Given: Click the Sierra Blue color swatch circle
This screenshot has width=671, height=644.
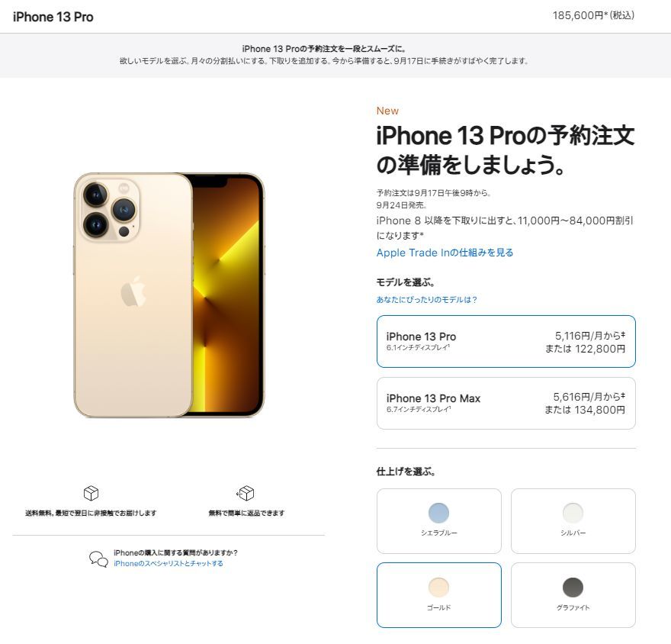Looking at the screenshot, I should click(438, 513).
